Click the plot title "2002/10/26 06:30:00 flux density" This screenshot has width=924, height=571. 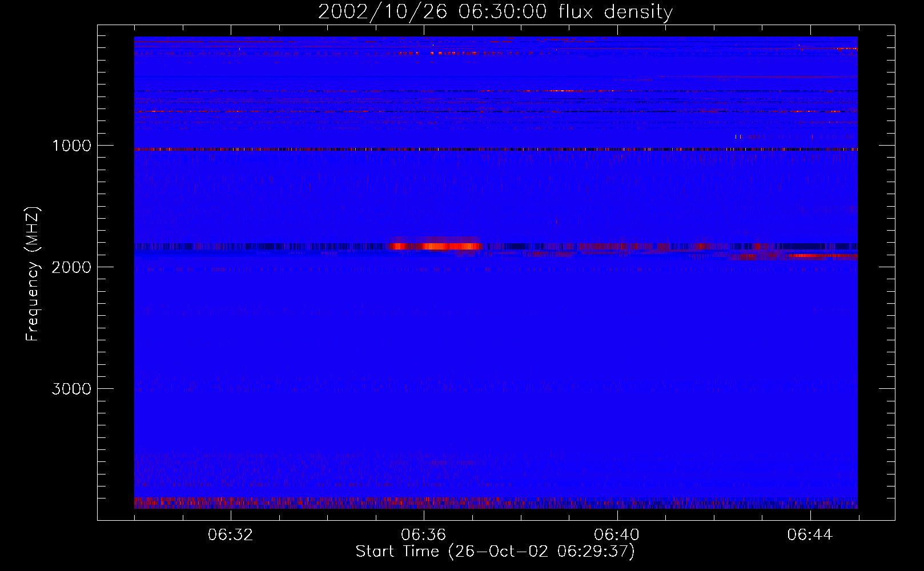[x=495, y=11]
